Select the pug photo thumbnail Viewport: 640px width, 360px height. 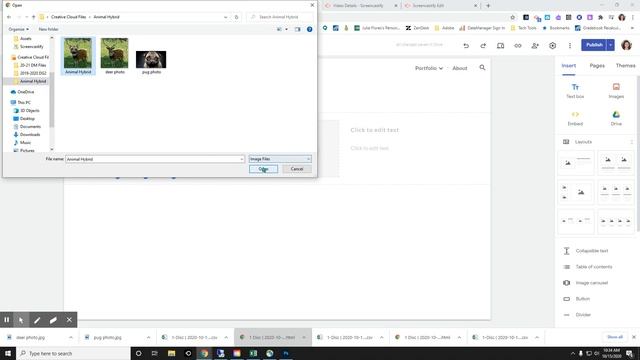click(x=151, y=62)
